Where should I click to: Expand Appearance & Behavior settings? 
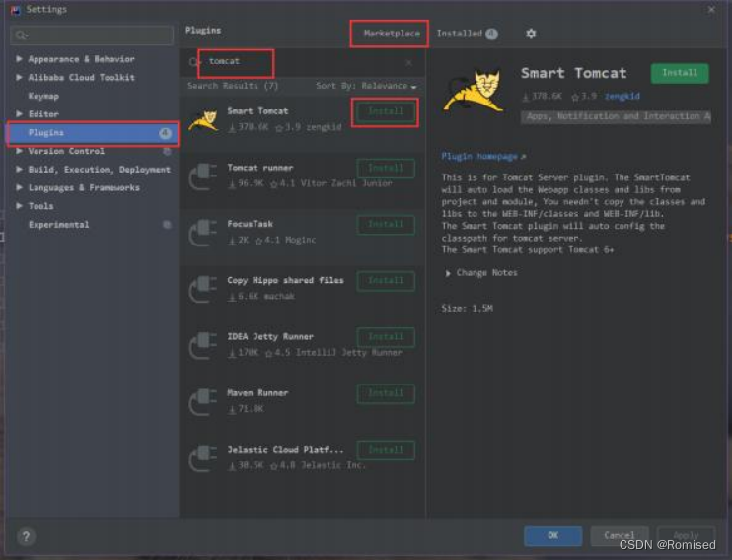[x=19, y=59]
